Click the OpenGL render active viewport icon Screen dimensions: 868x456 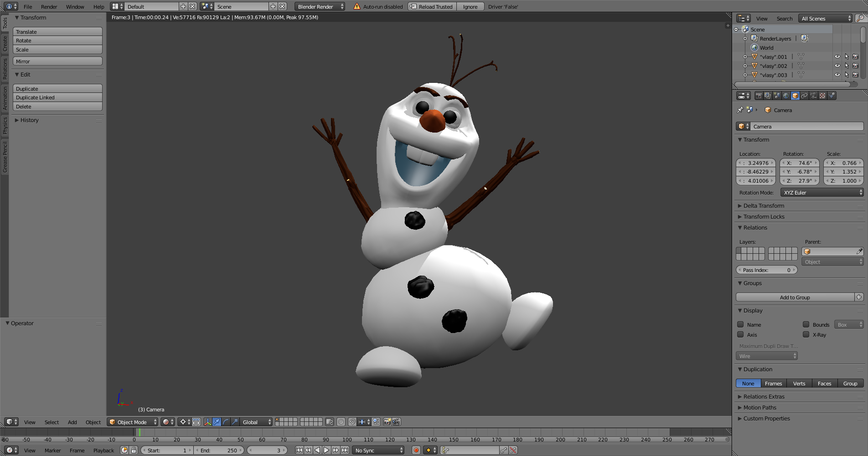pos(387,422)
